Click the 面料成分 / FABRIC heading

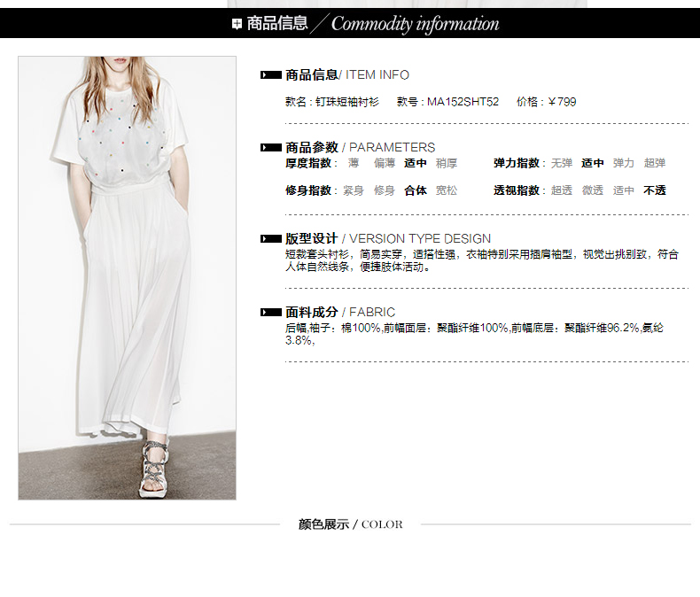(x=340, y=313)
